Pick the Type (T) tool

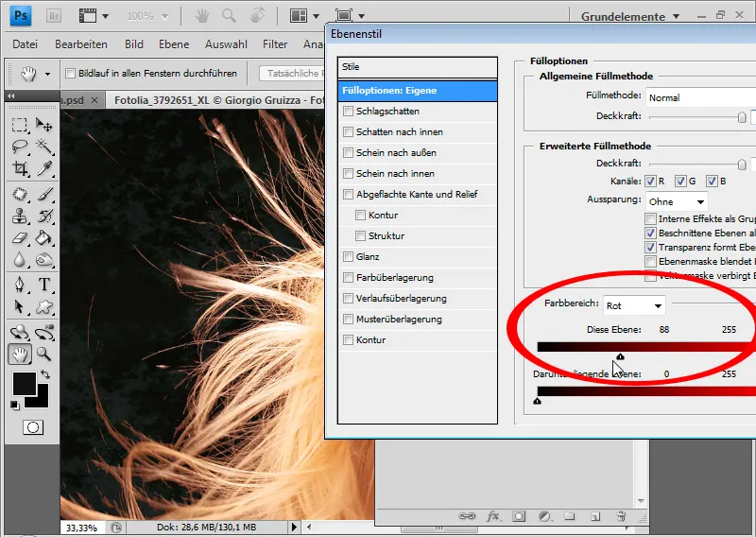click(x=44, y=285)
